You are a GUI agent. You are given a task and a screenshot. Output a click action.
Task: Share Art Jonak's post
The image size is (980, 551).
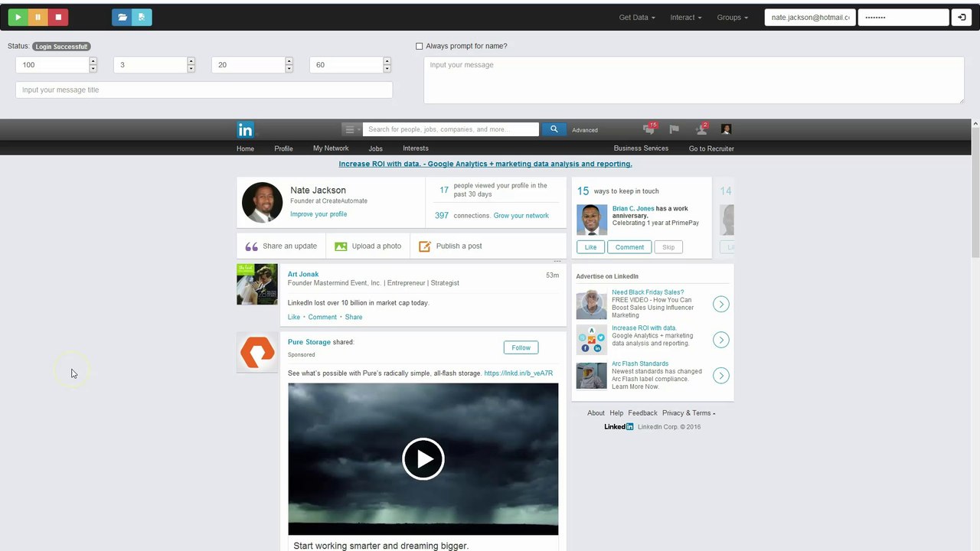tap(354, 317)
